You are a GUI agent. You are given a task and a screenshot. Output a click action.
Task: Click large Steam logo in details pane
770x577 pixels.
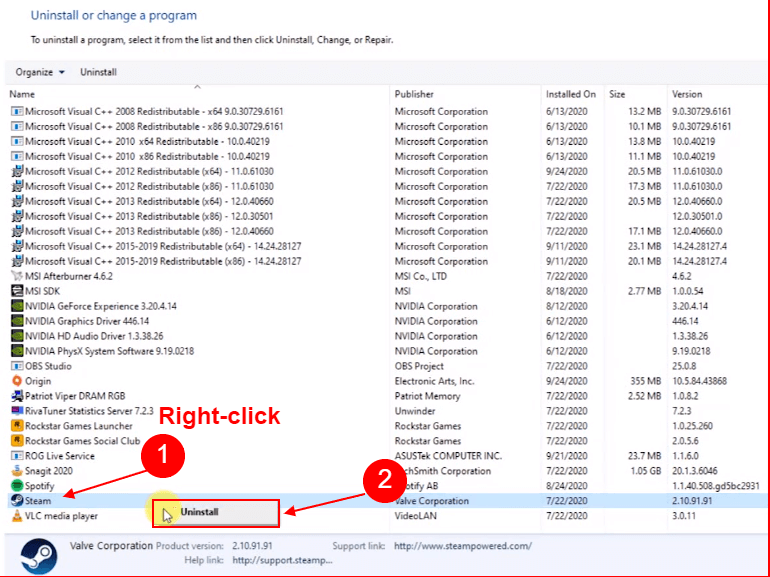39,556
